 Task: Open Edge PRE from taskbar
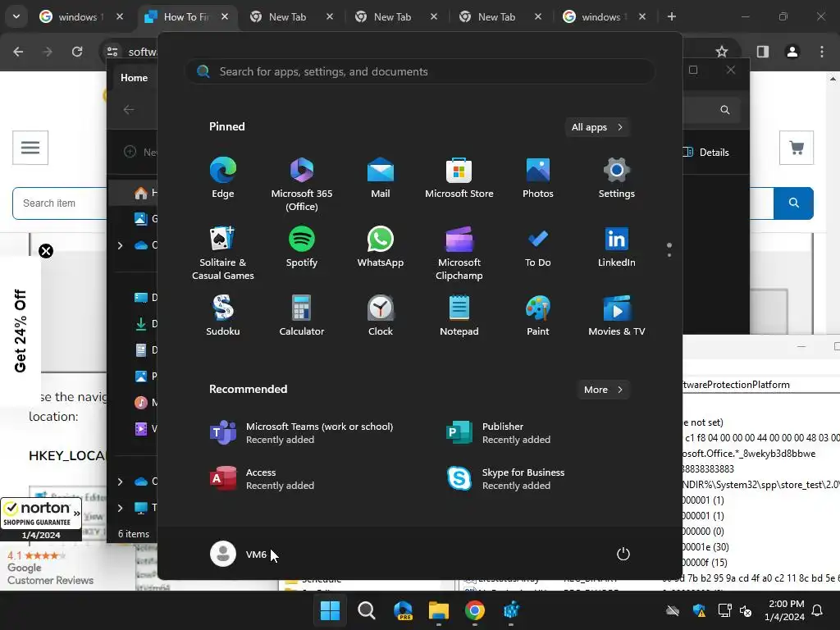(x=403, y=610)
